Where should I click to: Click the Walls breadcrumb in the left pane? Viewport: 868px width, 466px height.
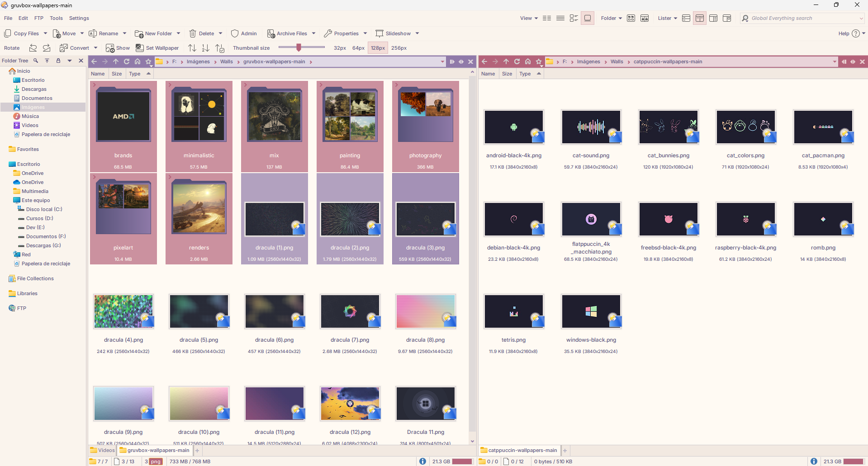coord(227,61)
